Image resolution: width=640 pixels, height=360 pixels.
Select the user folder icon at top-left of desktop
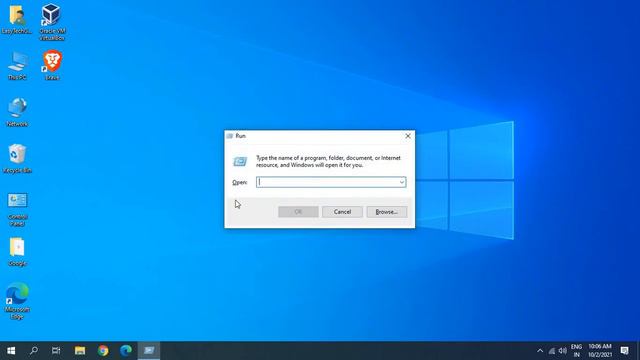coord(16,19)
